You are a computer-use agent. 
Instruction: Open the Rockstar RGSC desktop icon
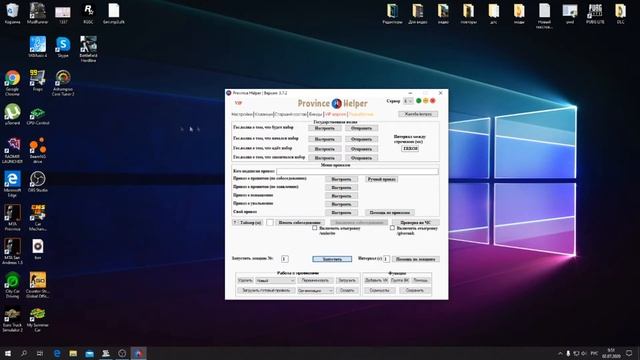pos(88,13)
